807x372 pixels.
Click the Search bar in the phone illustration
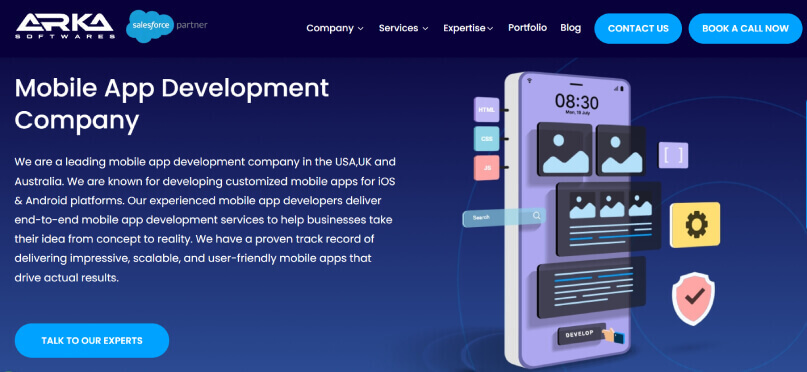pyautogui.click(x=504, y=217)
